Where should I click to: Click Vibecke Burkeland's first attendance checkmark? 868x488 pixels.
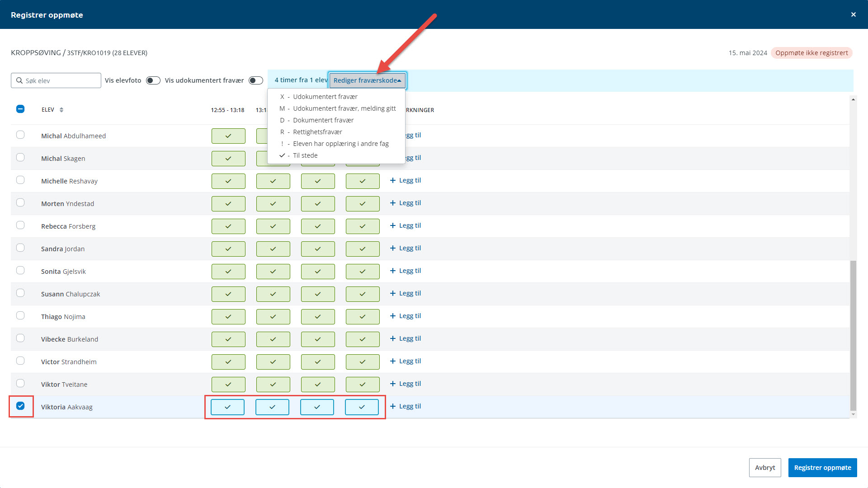tap(228, 339)
